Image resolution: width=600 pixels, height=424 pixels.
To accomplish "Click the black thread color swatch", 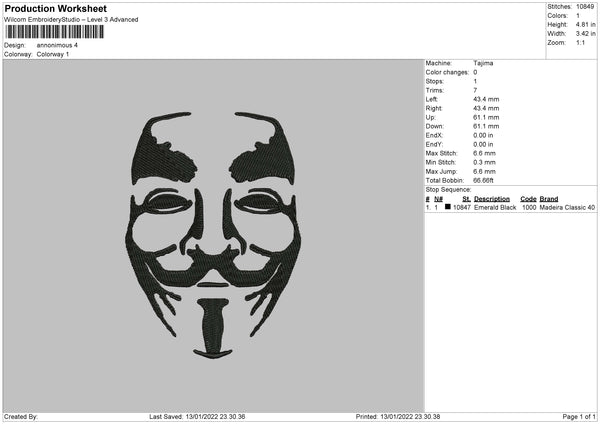I will coord(448,207).
